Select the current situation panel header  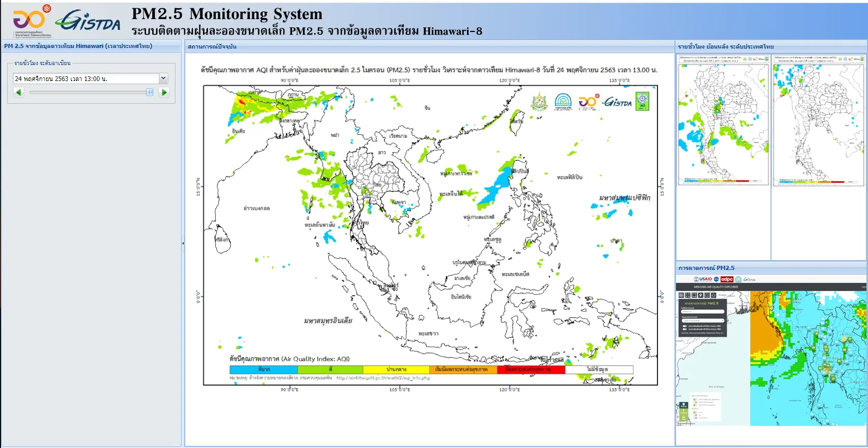click(429, 46)
